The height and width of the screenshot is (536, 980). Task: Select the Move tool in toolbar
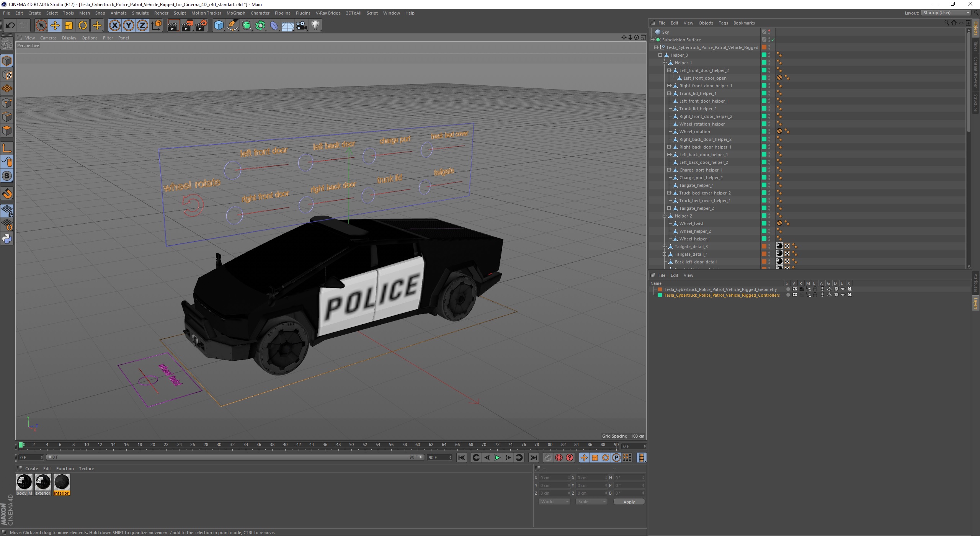pos(55,26)
